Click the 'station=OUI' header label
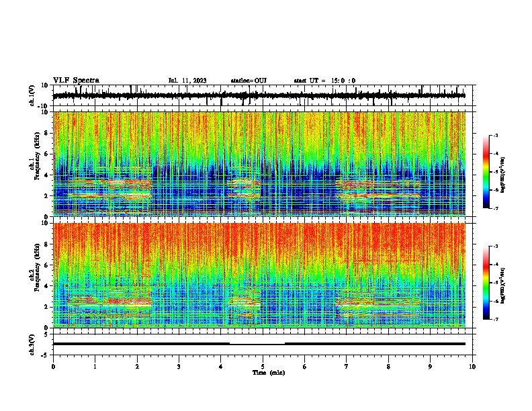Image resolution: width=532 pixels, height=411 pixels. click(x=249, y=81)
